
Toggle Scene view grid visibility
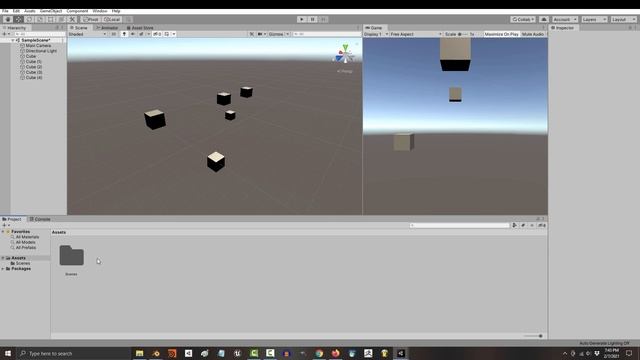[x=167, y=34]
